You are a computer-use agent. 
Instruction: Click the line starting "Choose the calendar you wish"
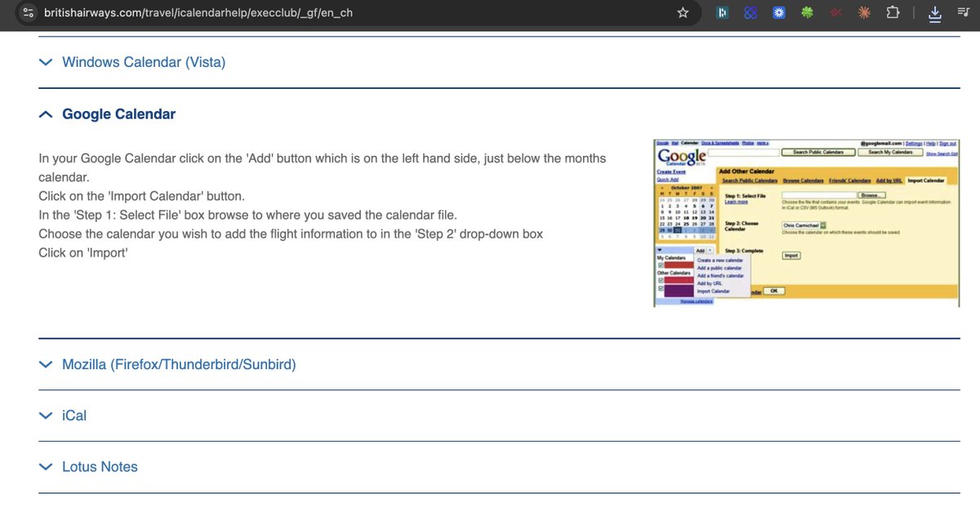coord(291,233)
